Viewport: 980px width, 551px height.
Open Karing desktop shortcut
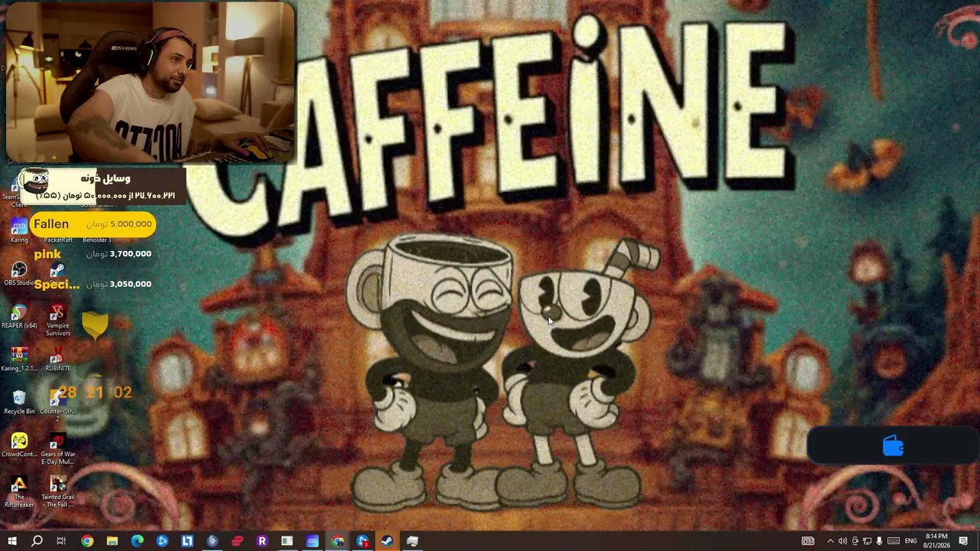coord(19,230)
